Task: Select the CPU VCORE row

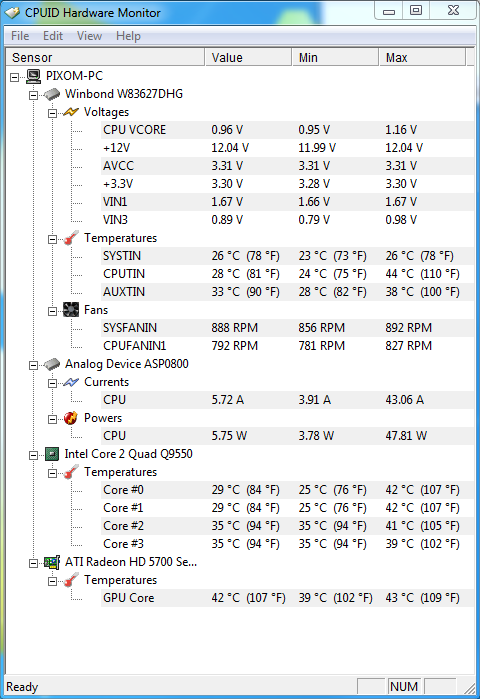Action: pyautogui.click(x=287, y=130)
